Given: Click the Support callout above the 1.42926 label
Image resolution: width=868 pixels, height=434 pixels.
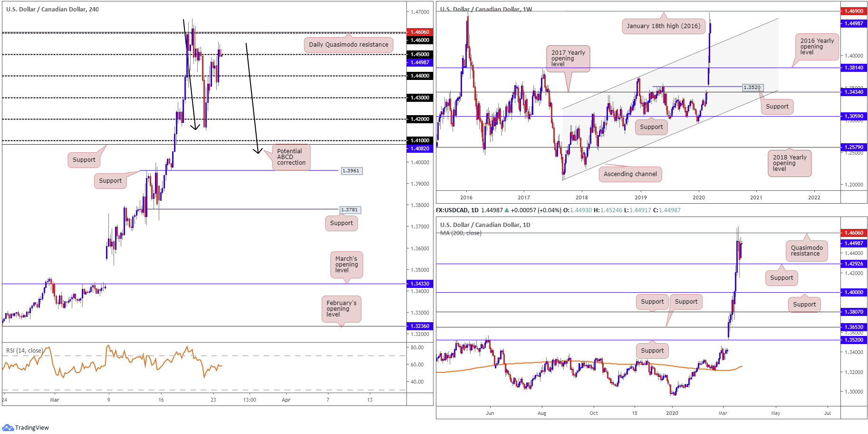Looking at the screenshot, I should click(x=781, y=278).
